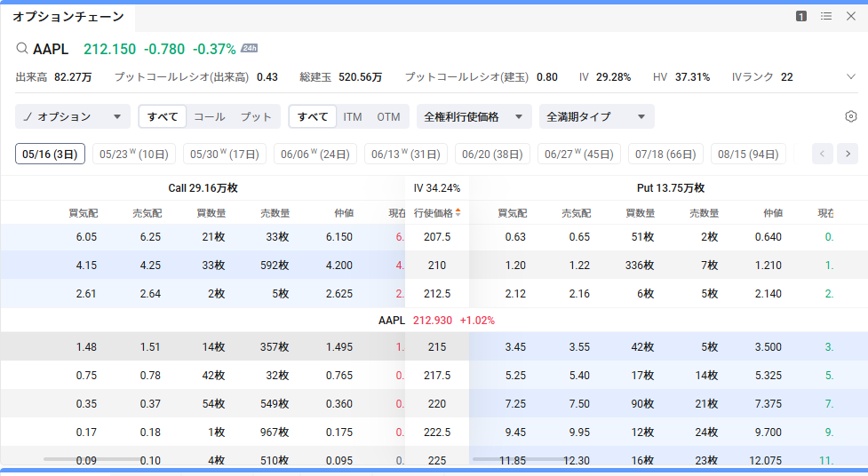
Task: Sort by strike price using 行使価格 arrows
Action: 458,213
